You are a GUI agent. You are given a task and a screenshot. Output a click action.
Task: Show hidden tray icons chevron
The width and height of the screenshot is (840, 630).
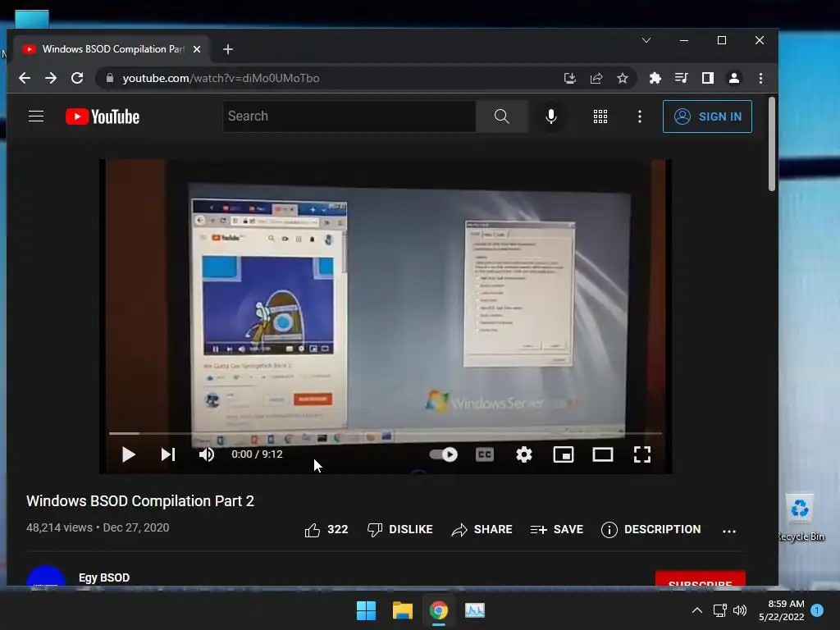tap(697, 610)
